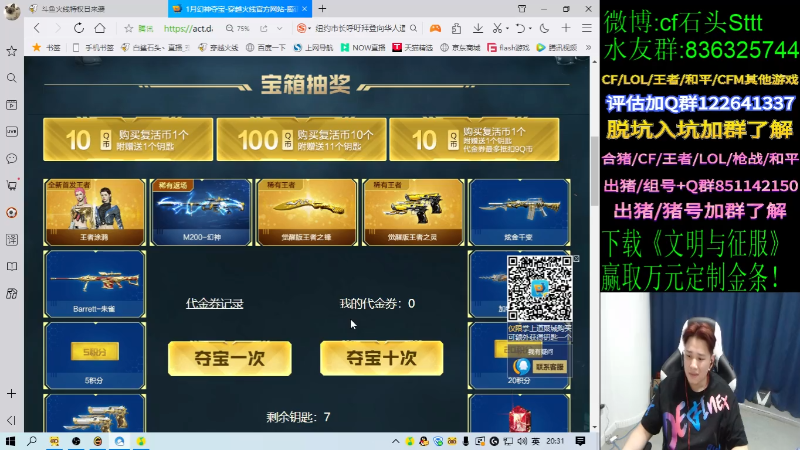Buy 10 Q币 复活币1个 package
This screenshot has width=800, height=450.
(x=128, y=139)
